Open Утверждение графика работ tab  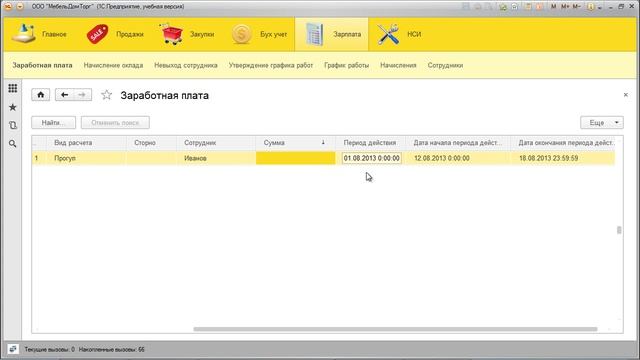(271, 65)
